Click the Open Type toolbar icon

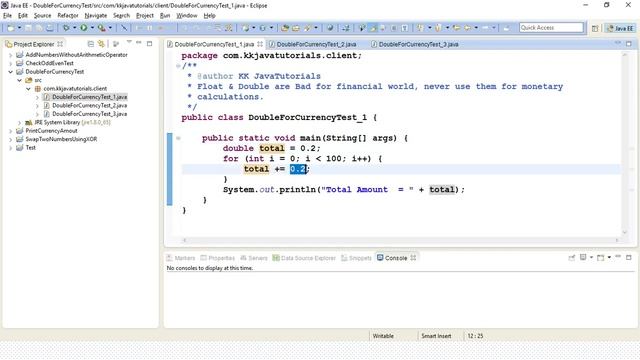point(284,28)
